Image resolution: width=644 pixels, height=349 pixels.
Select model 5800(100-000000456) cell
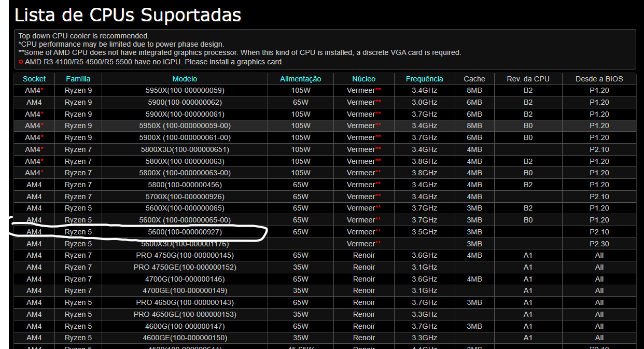(x=185, y=185)
